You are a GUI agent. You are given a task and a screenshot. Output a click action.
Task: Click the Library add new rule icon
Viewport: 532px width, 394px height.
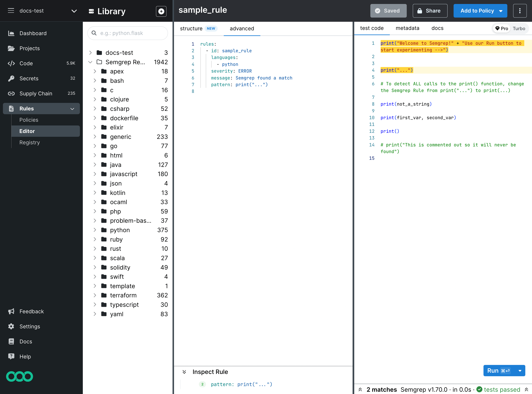click(x=162, y=11)
